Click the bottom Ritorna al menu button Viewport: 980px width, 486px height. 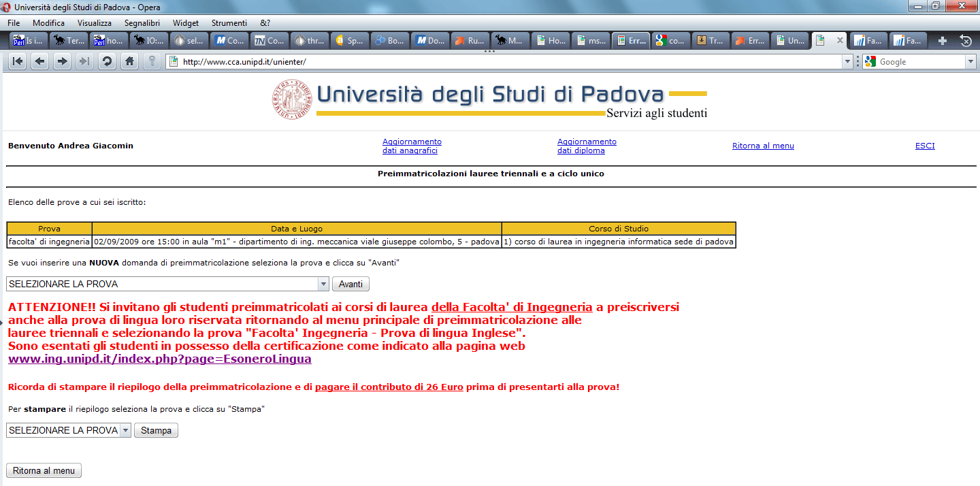(44, 470)
